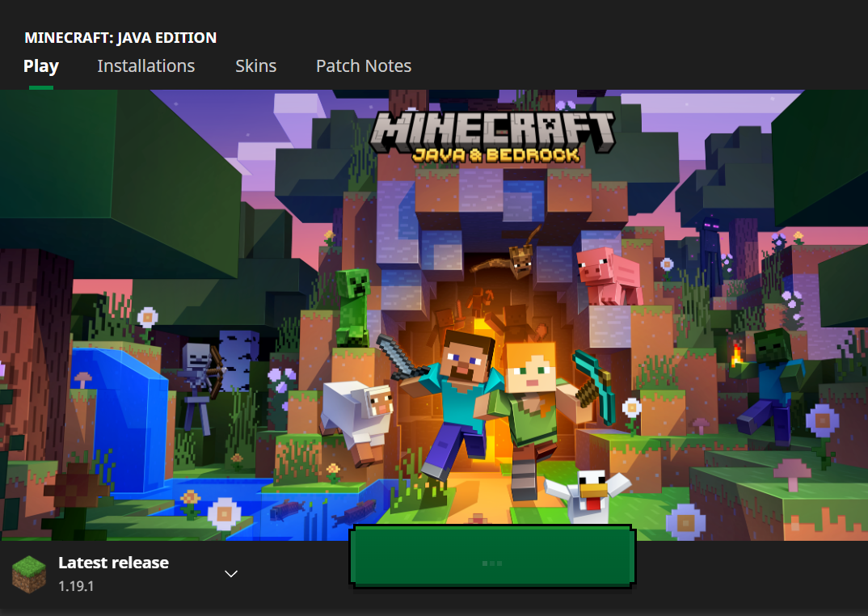Open the Skins tab
Screen dimensions: 868x616
tap(255, 66)
